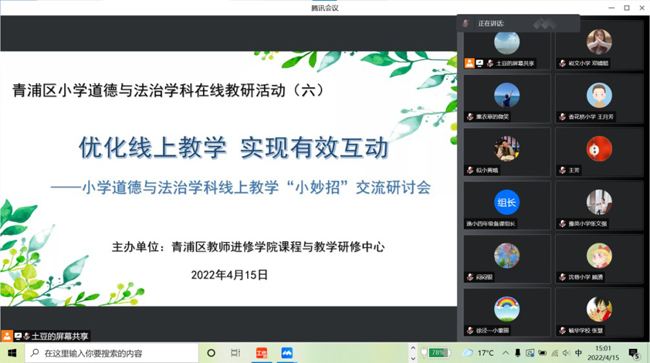Open the notification center icon
The width and height of the screenshot is (650, 363).
coord(634,353)
